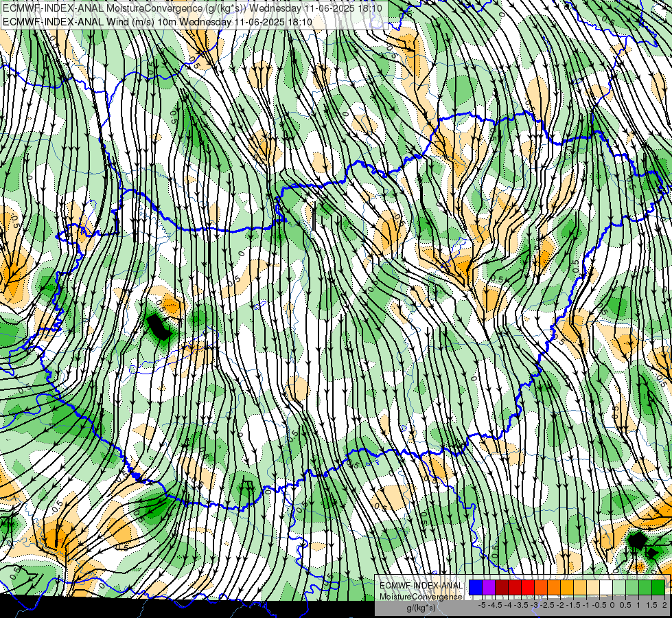Click the g/(kg*s) unit label in legend
Viewport: 672px width, 618px height.
click(x=421, y=608)
